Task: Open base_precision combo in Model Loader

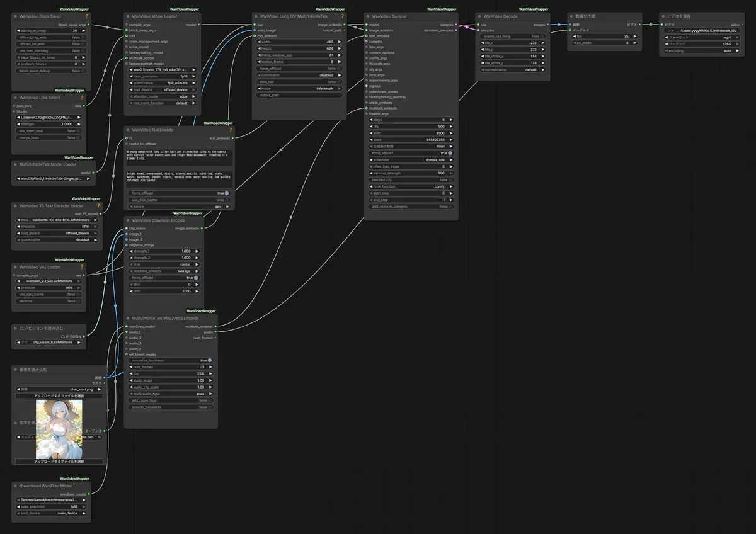Action: [x=164, y=76]
